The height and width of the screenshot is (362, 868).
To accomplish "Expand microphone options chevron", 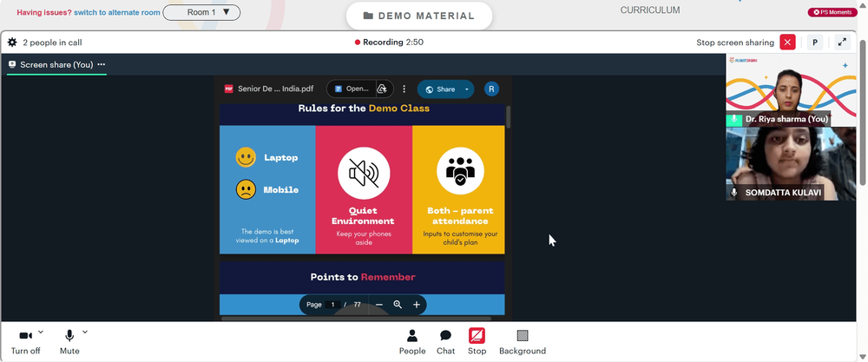I will click(x=85, y=332).
